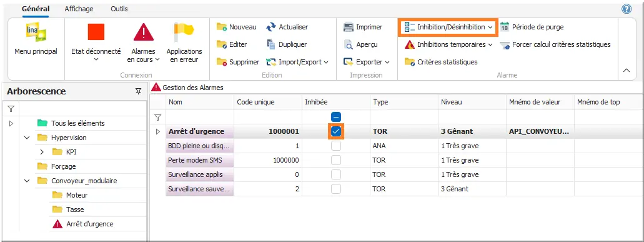
Task: Click the Exporter icon
Action: (349, 62)
